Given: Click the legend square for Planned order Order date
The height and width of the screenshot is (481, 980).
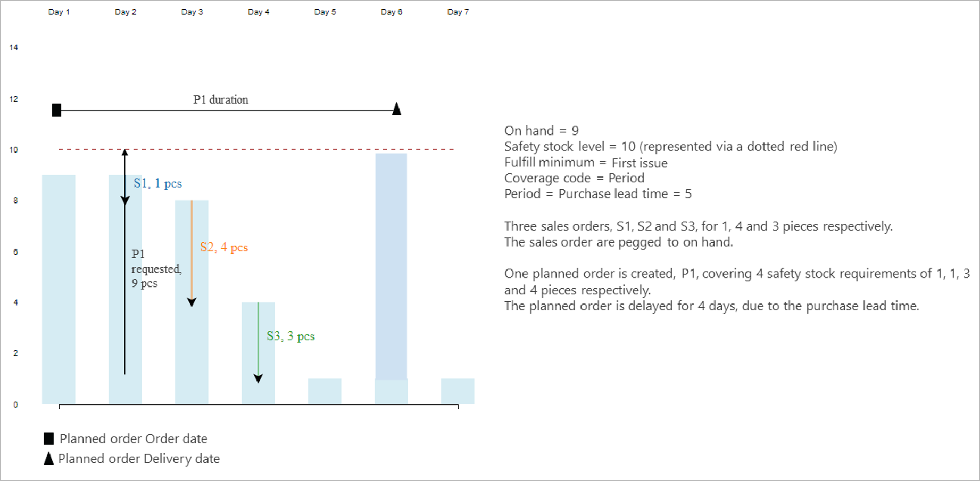Looking at the screenshot, I should 48,438.
